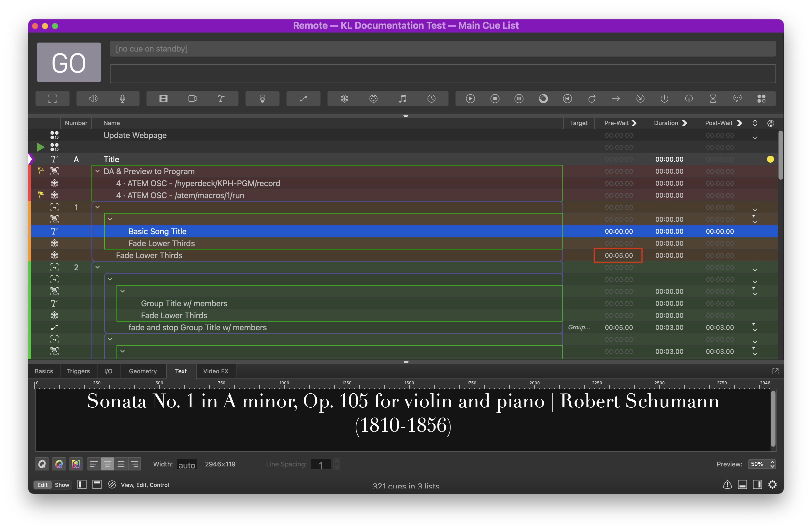This screenshot has width=812, height=531.
Task: Open the Geometry inspector tab
Action: pos(142,371)
